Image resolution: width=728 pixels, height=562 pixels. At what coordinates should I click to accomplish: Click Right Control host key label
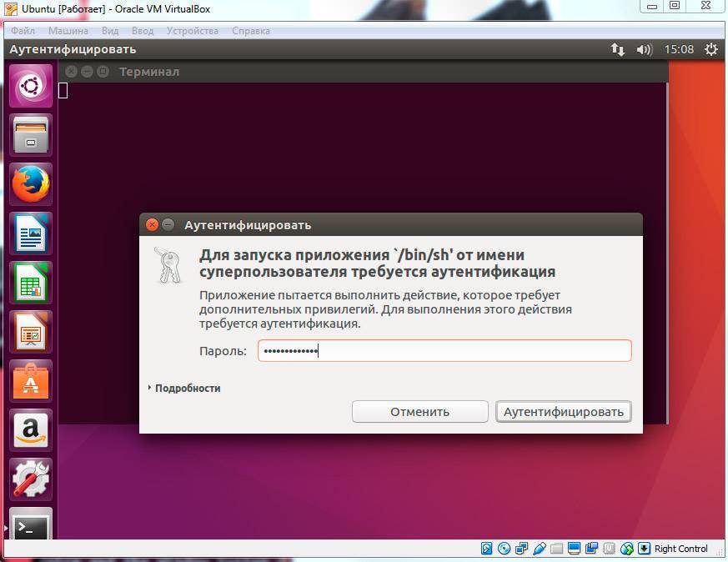coord(680,549)
